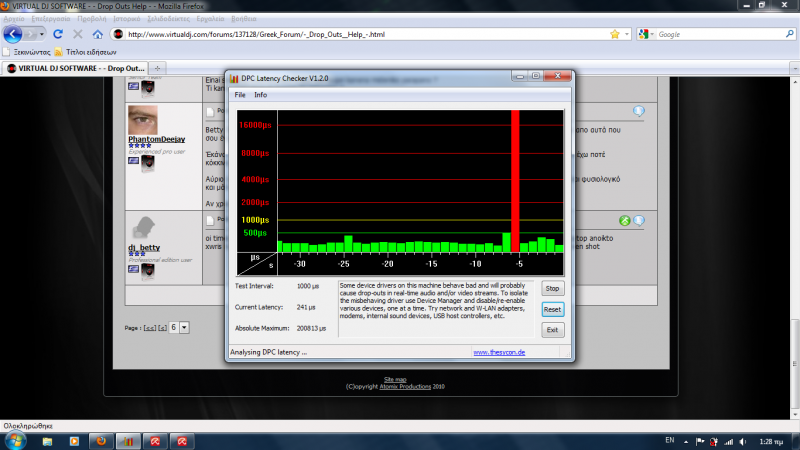800x450 pixels.
Task: Click the Google search magnifier icon
Action: click(x=790, y=34)
